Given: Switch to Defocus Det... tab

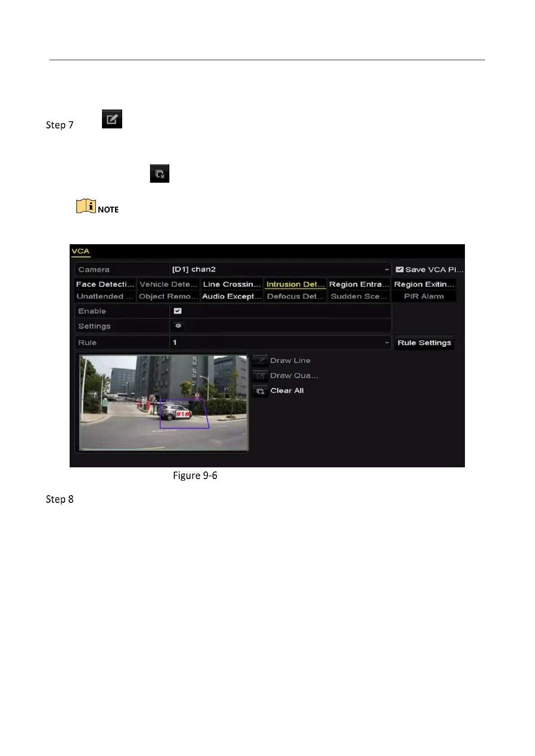Looking at the screenshot, I should click(x=295, y=296).
